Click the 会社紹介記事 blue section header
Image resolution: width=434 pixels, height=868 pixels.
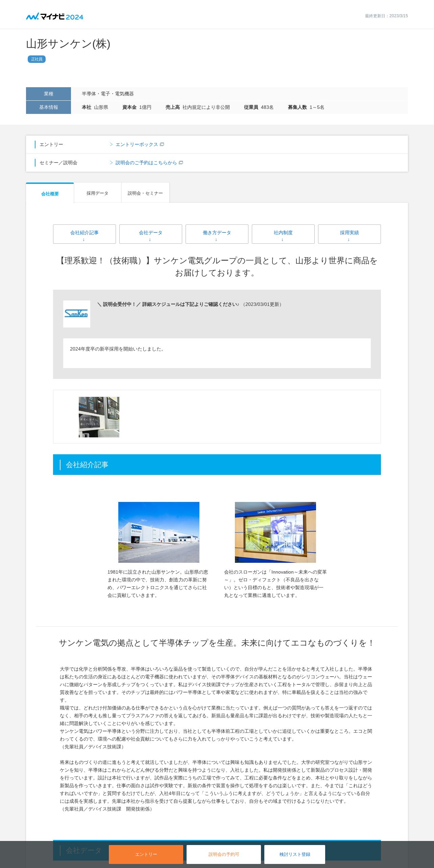(217, 465)
